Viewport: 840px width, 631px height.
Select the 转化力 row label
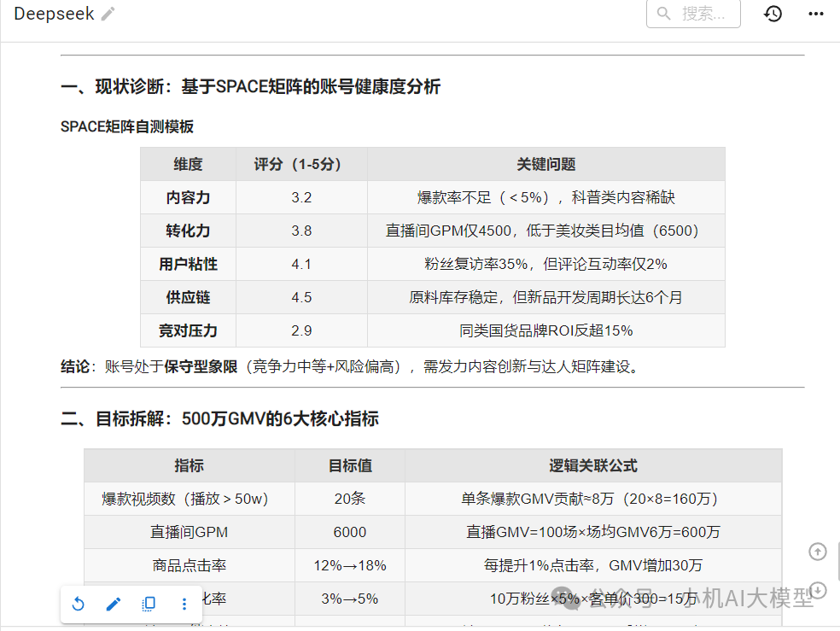pos(188,231)
